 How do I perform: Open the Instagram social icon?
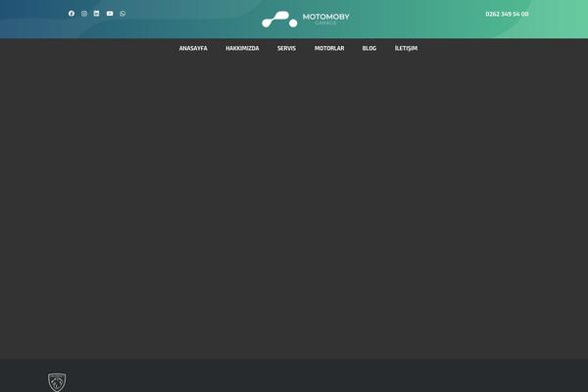(84, 14)
